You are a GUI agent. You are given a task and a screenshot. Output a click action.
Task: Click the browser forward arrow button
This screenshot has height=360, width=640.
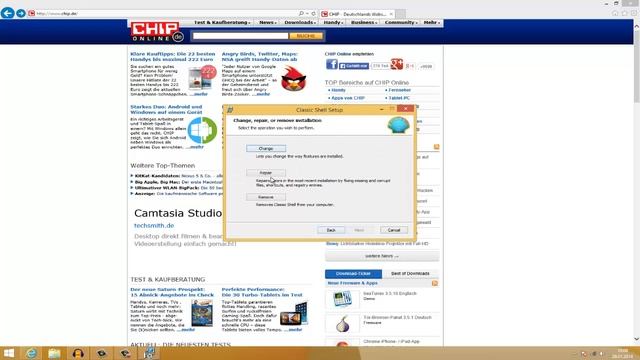pyautogui.click(x=21, y=13)
